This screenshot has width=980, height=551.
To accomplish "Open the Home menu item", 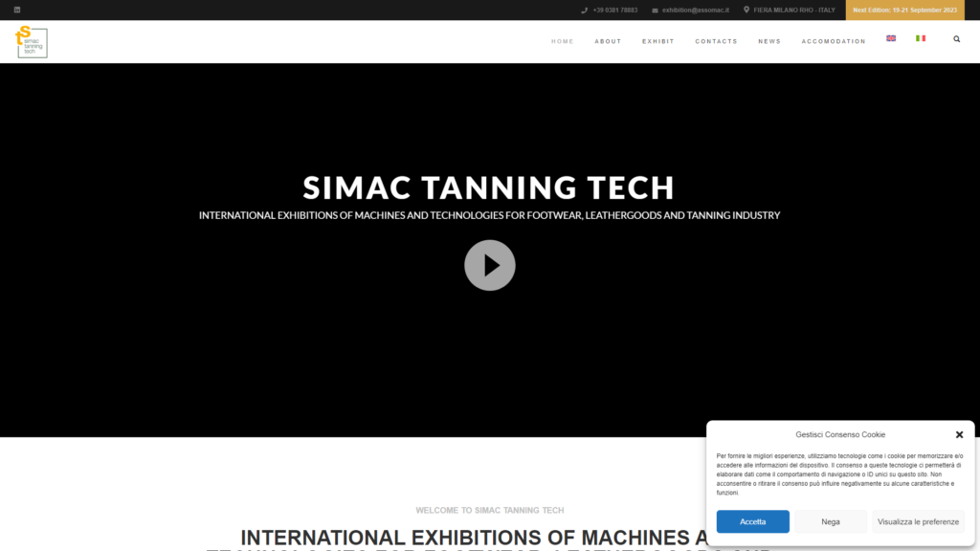I will point(563,41).
